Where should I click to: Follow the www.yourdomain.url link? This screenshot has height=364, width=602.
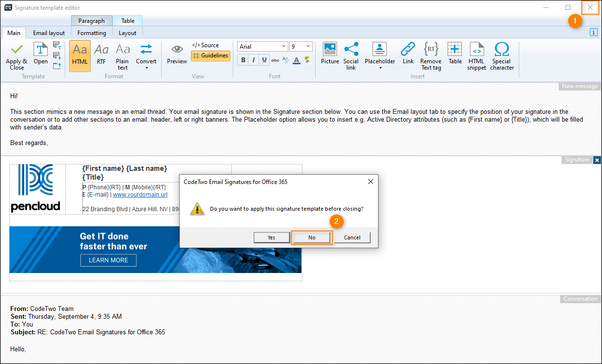(140, 194)
